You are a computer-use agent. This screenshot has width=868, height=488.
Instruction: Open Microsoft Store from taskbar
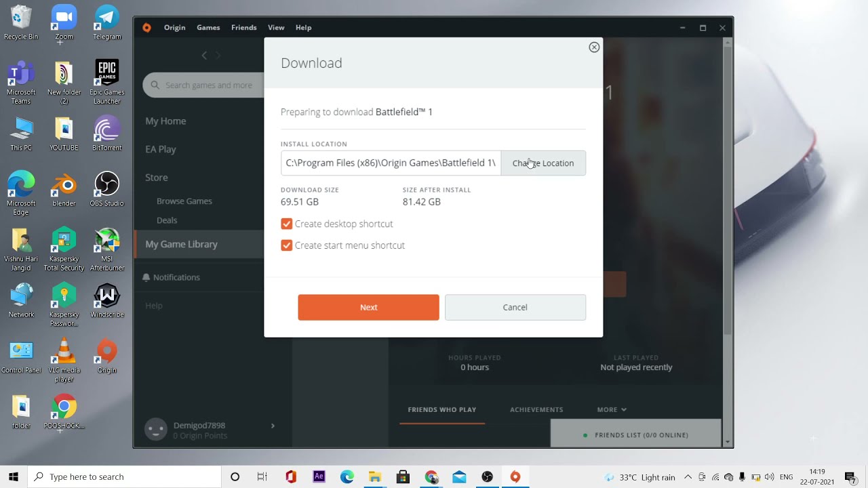pos(403,476)
